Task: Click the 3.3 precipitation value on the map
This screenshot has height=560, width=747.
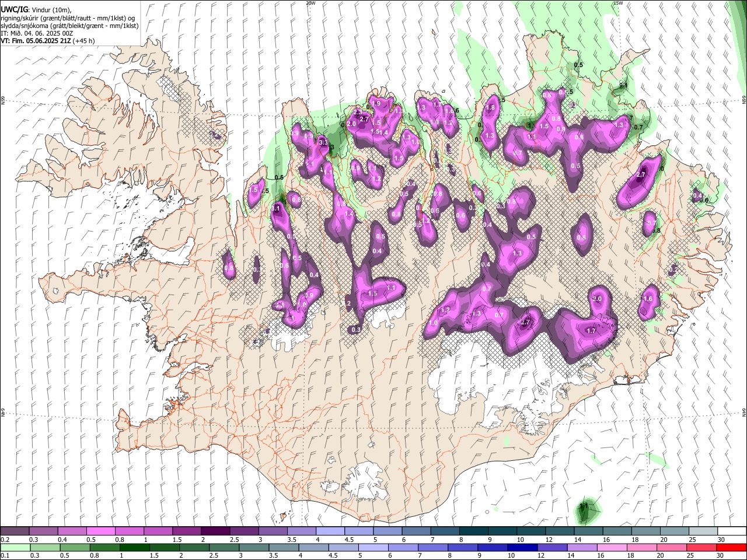Action: pos(324,142)
